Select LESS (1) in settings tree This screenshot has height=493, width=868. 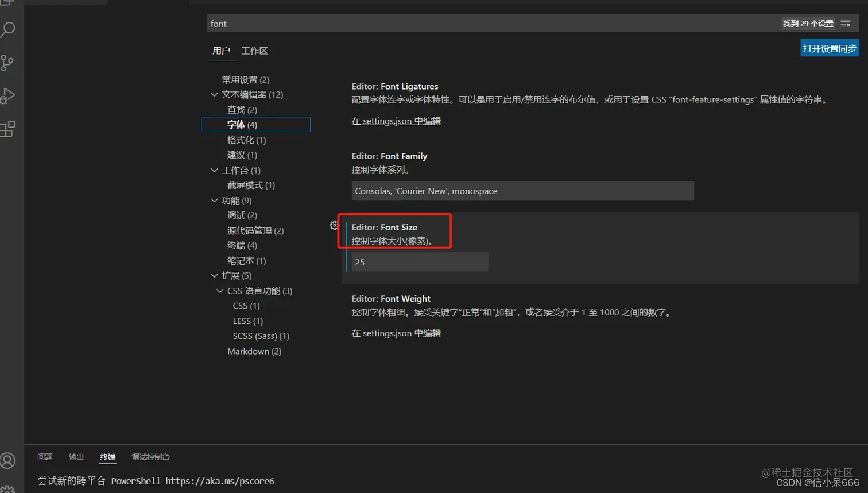[248, 321]
